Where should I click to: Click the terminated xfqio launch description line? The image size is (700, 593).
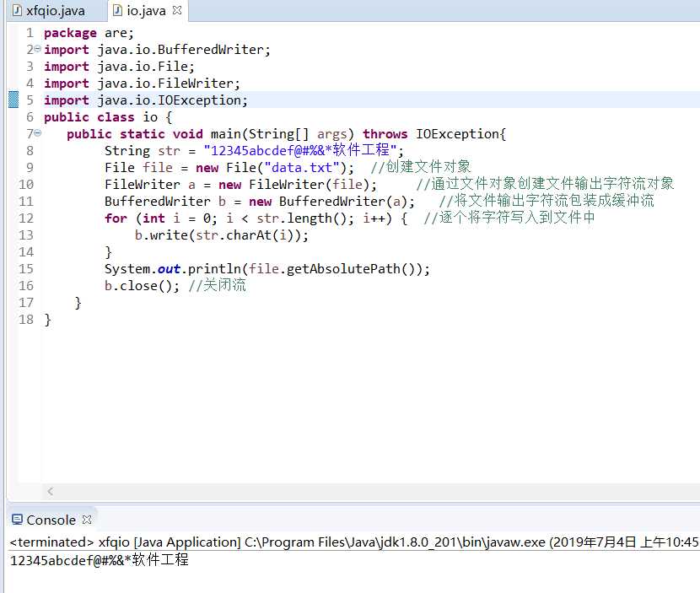click(x=354, y=542)
